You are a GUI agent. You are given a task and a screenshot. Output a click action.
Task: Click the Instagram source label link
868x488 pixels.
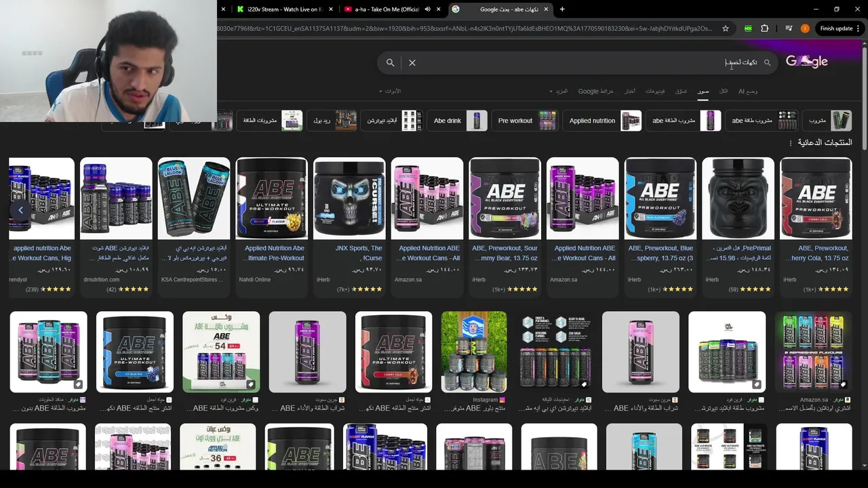pos(486,400)
